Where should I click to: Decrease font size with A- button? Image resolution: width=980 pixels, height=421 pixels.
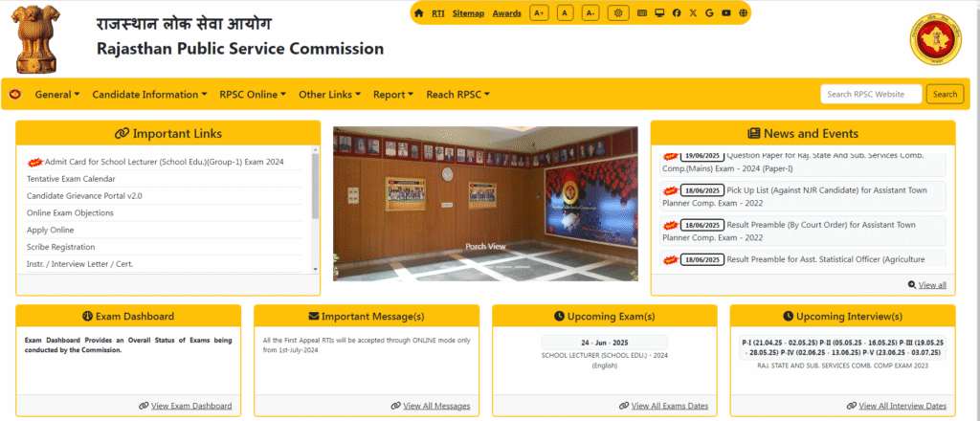pyautogui.click(x=590, y=13)
